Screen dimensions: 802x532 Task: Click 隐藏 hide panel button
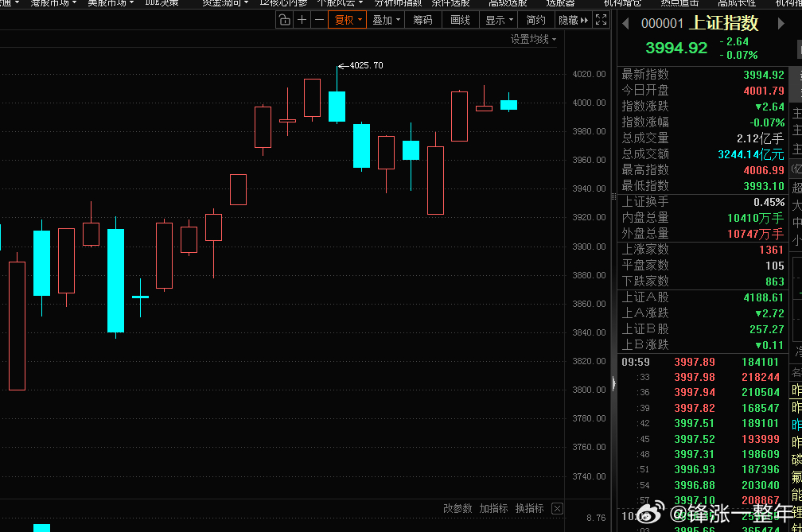(x=572, y=20)
